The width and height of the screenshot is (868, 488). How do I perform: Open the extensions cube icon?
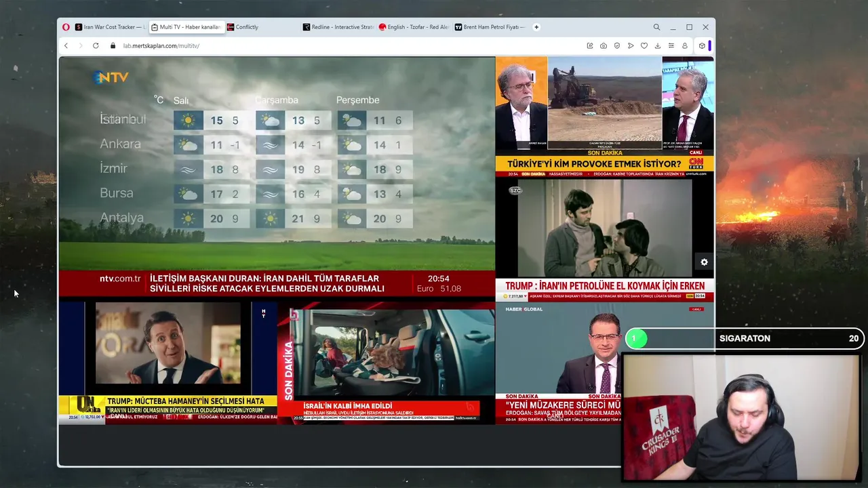click(x=702, y=45)
